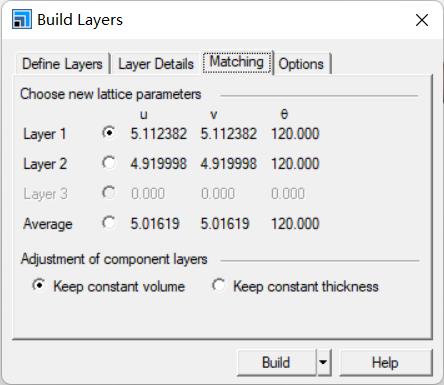This screenshot has width=444, height=385.
Task: Click the 'Average' row label
Action: point(48,224)
